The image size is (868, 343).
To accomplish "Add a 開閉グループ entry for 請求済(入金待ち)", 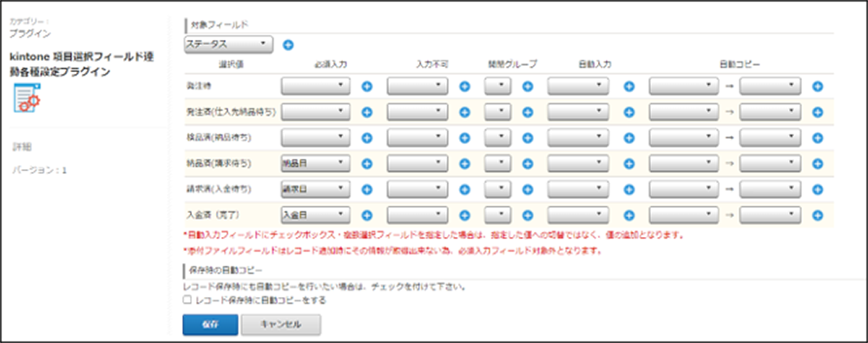I will click(528, 189).
